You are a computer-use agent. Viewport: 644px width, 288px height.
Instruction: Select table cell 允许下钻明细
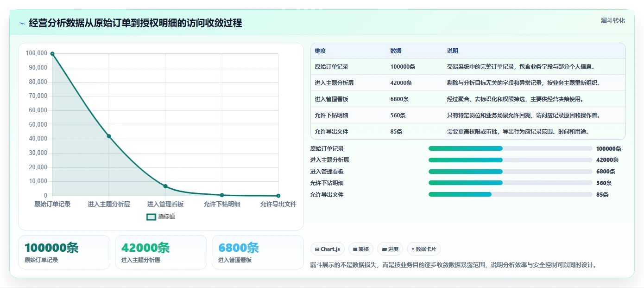(331, 115)
